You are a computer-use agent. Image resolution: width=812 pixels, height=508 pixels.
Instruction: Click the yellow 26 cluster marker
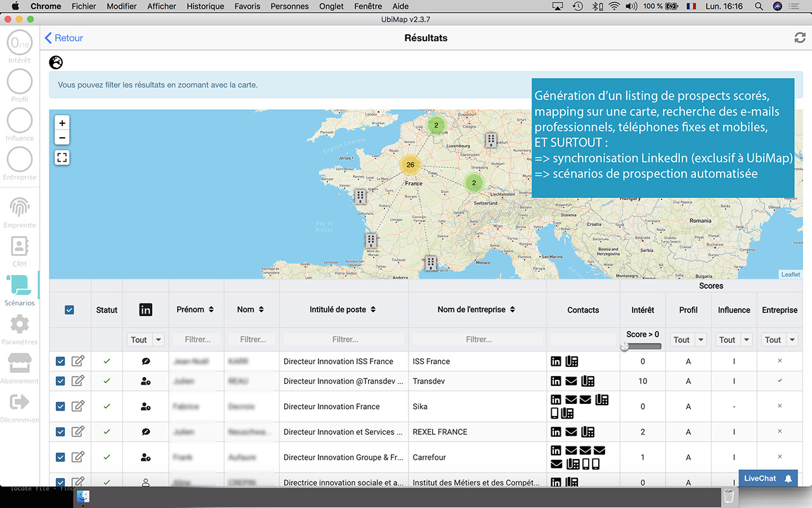tap(410, 164)
